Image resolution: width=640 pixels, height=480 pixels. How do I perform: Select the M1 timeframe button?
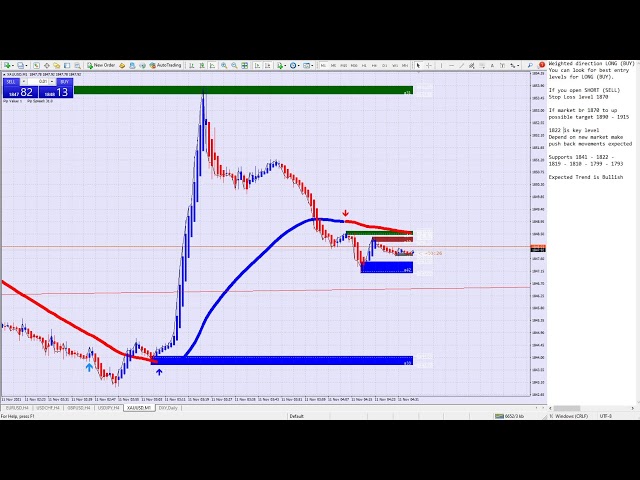coord(322,65)
